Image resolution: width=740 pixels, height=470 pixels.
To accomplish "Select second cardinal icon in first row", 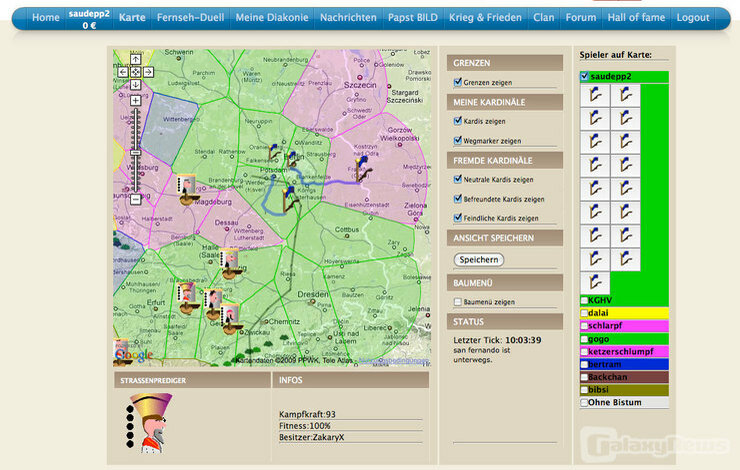I will [625, 95].
